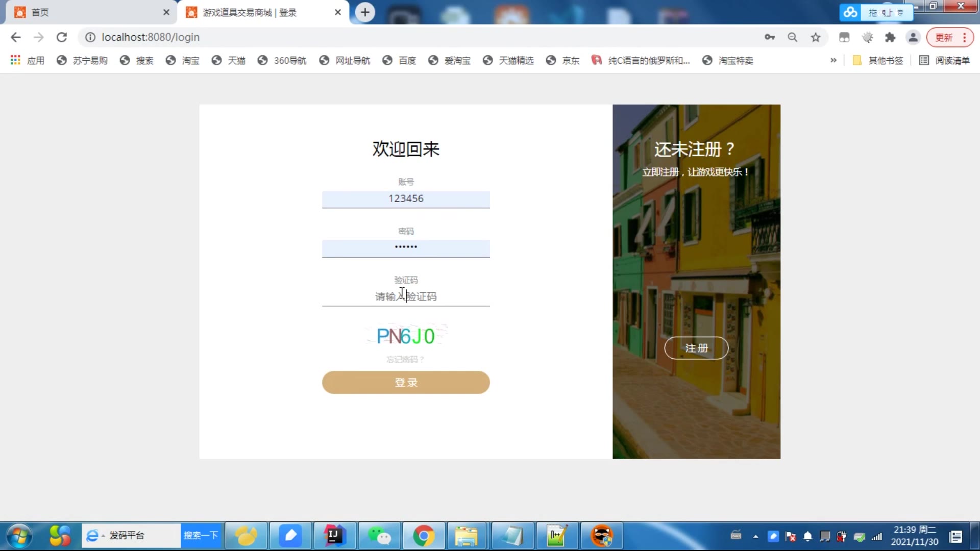This screenshot has width=980, height=551.
Task: Switch to the 首页 tab
Action: point(92,12)
